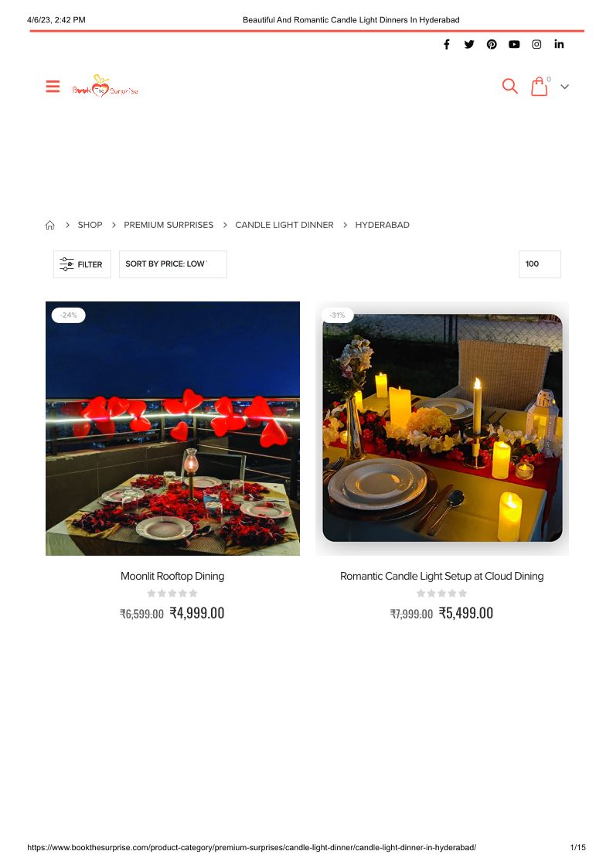Open the shopping bag cart
Image resolution: width=613 pixels, height=868 pixels.
[x=540, y=87]
